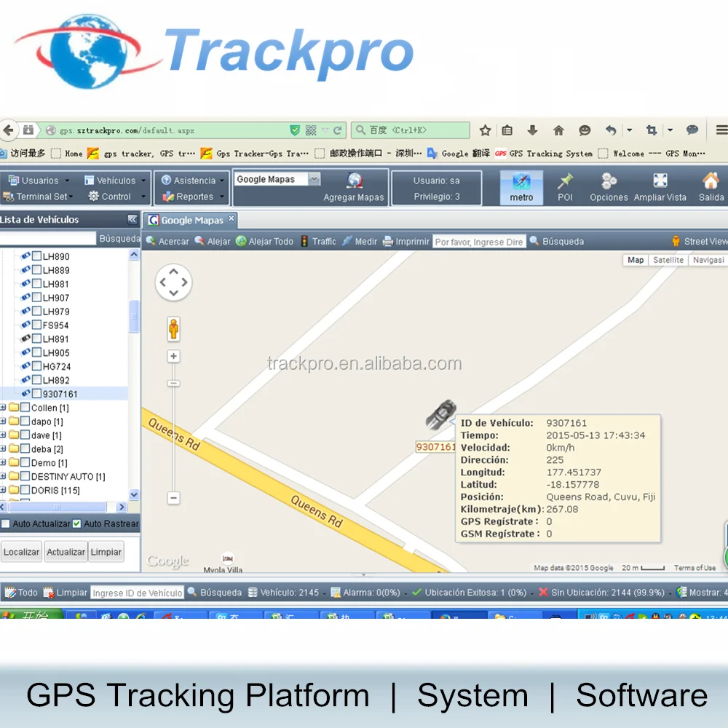Click the map pan control arrows
The height and width of the screenshot is (728, 728).
[x=173, y=282]
